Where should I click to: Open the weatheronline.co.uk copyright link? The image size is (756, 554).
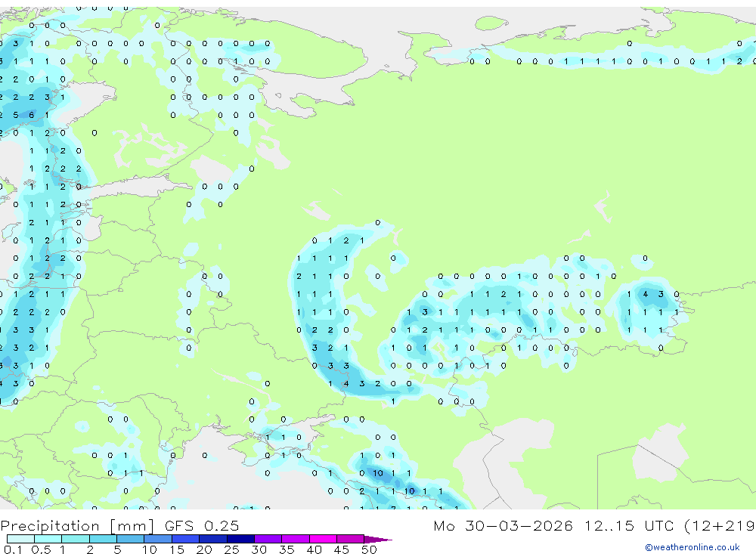coord(692,547)
